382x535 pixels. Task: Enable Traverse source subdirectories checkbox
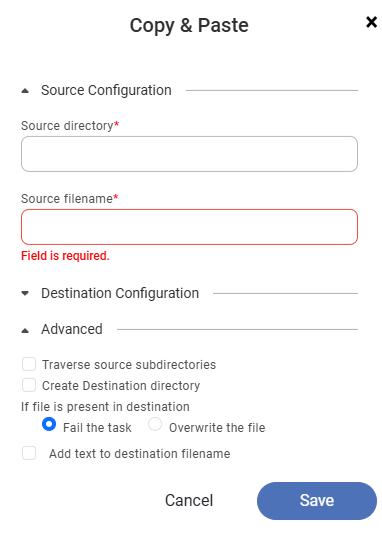pos(29,364)
